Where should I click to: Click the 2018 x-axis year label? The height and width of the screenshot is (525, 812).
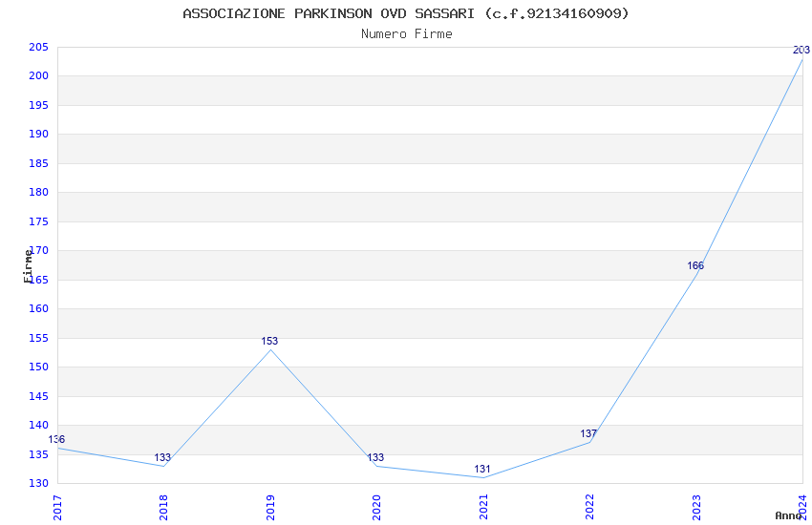164,508
